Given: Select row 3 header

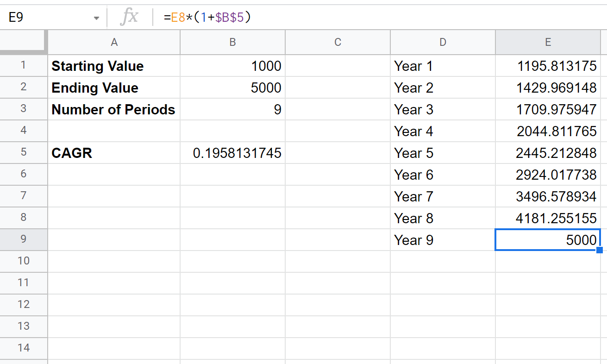Looking at the screenshot, I should tap(24, 109).
